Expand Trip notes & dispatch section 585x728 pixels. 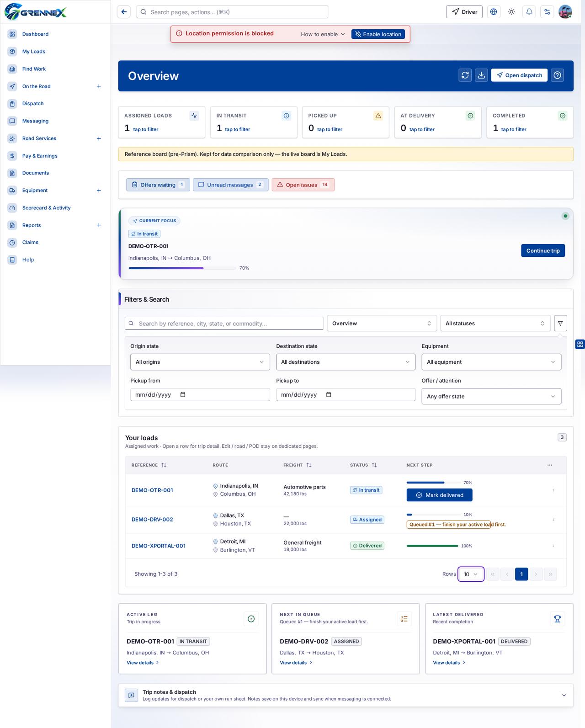pos(346,695)
